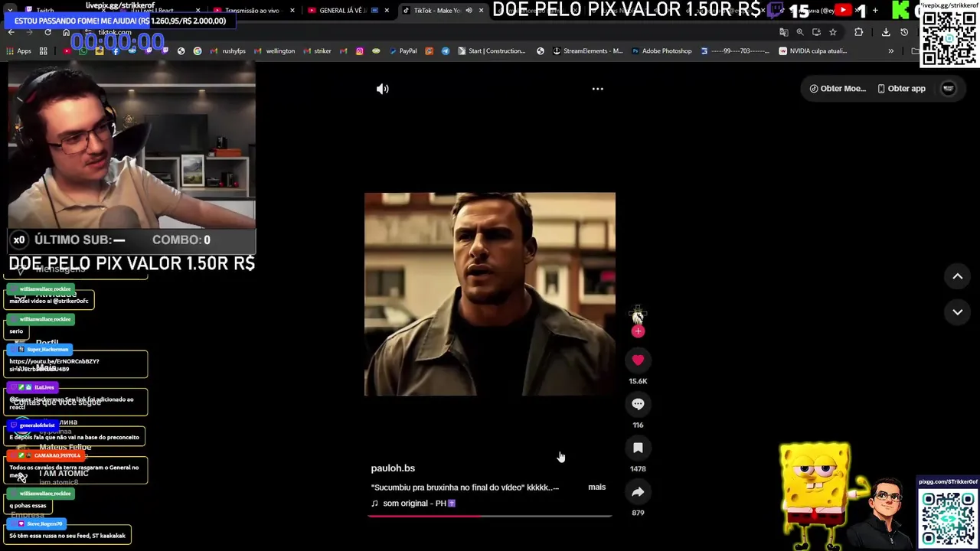Open the Telegram bookmark icon

point(446,51)
